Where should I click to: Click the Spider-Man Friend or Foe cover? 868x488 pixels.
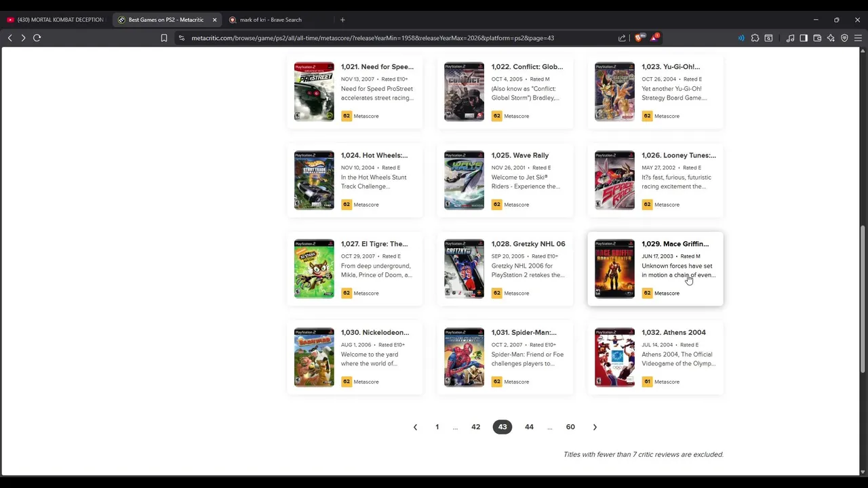pos(465,357)
